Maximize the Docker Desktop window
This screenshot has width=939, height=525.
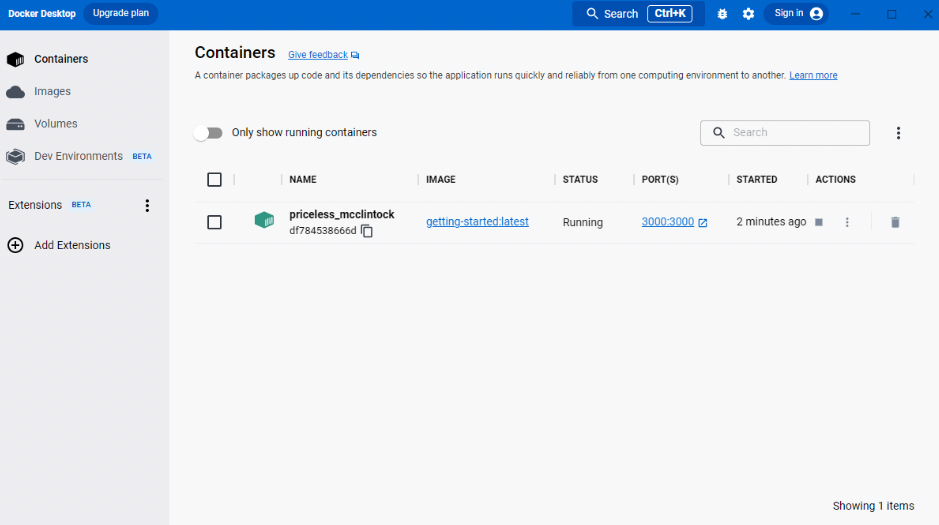click(892, 14)
